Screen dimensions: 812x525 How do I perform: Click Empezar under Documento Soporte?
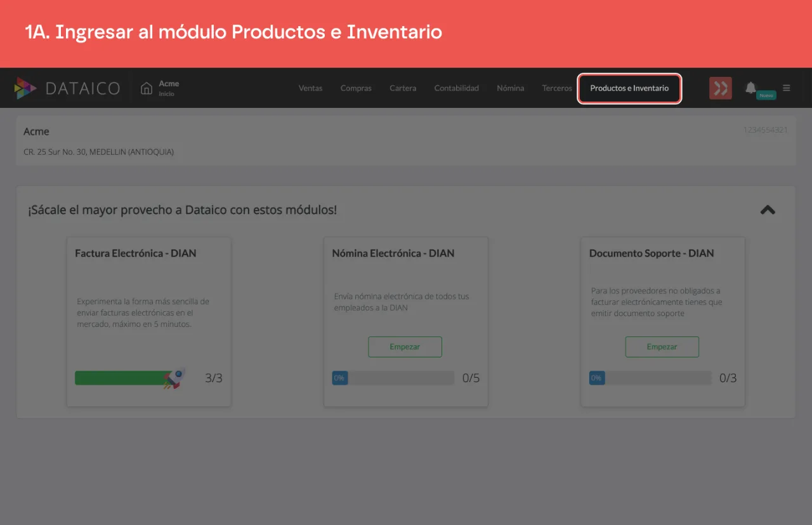pyautogui.click(x=662, y=347)
